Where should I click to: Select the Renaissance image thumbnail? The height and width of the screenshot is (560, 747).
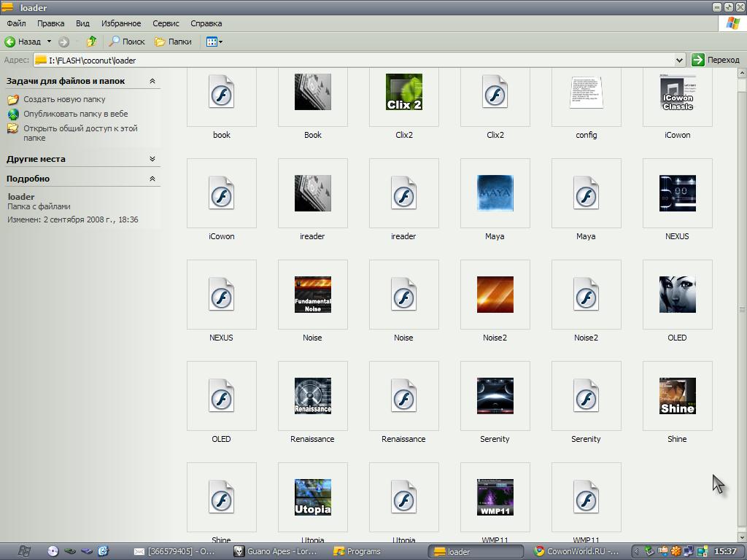[x=312, y=396]
